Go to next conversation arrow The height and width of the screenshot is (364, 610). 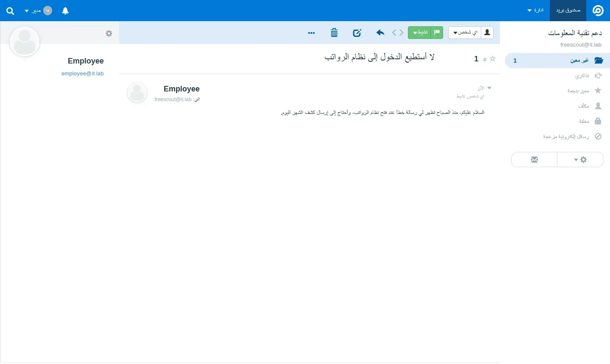pos(394,33)
